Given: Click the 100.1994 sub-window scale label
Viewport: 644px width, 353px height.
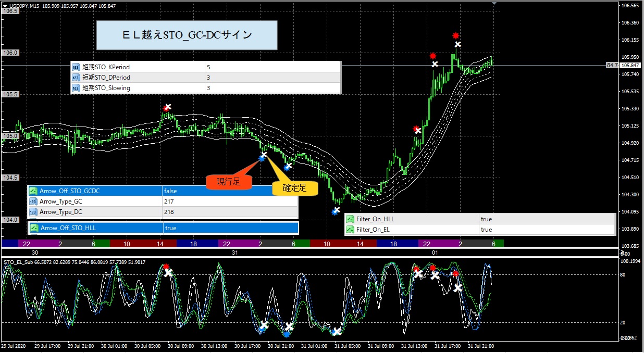Looking at the screenshot, I should coord(630,261).
